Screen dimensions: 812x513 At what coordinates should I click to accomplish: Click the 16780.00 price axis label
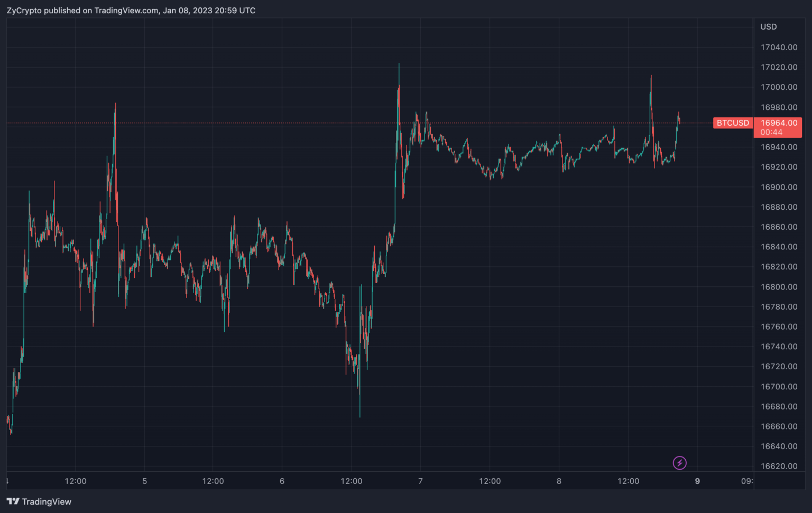[x=779, y=306]
